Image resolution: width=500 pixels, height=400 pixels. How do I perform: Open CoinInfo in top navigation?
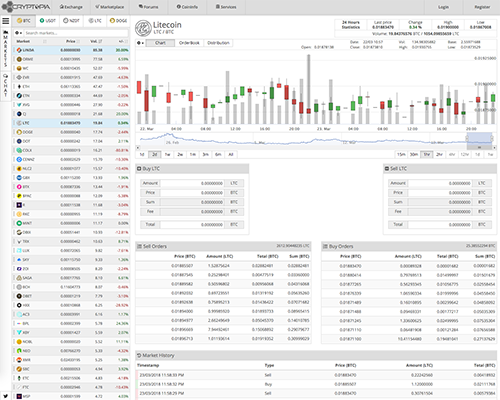187,7
